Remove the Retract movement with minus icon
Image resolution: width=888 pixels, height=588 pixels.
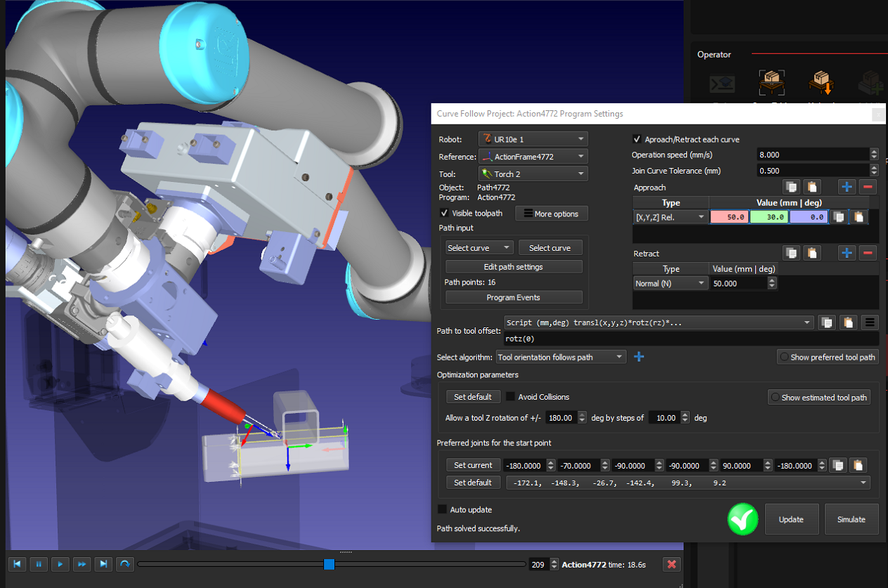click(868, 253)
